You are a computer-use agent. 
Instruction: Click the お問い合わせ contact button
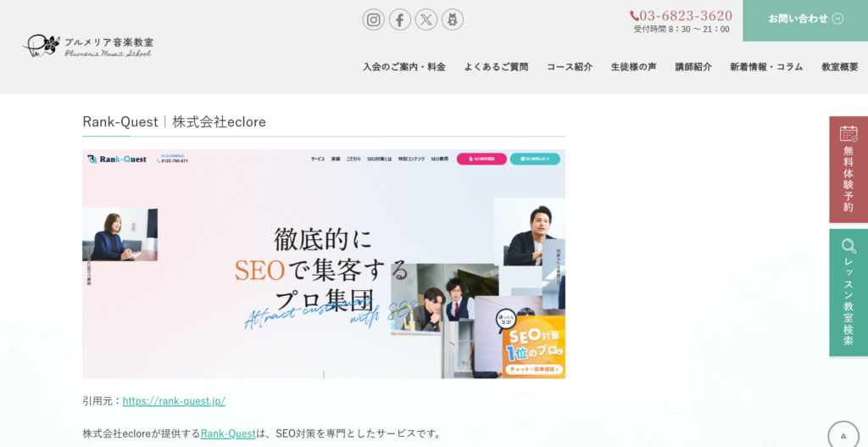click(805, 19)
